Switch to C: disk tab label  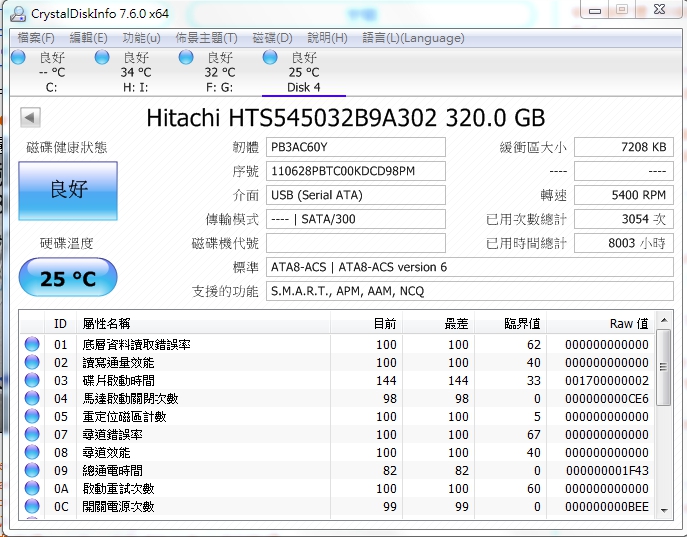pyautogui.click(x=51, y=87)
